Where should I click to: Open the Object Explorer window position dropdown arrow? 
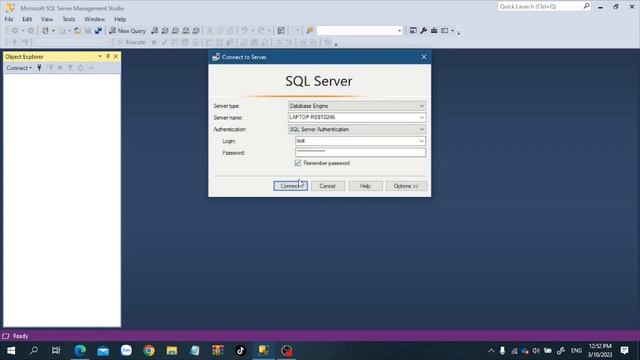point(100,56)
